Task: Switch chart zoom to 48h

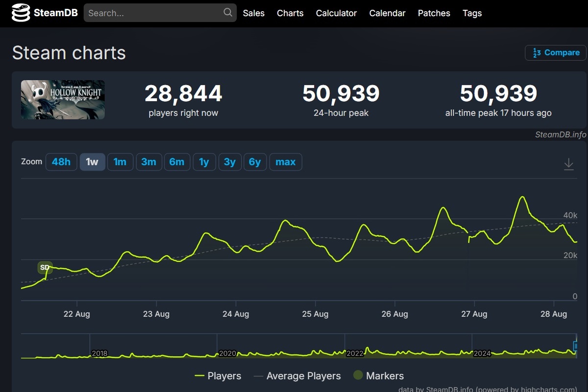Action: point(61,161)
